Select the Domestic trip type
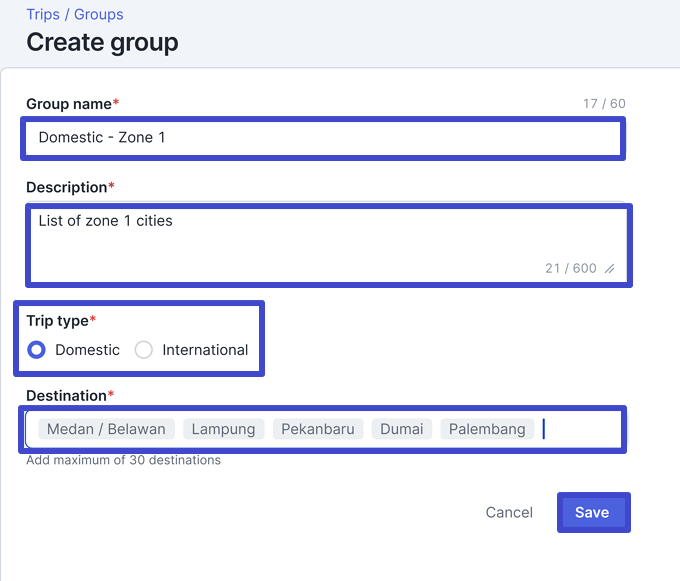 click(x=37, y=350)
